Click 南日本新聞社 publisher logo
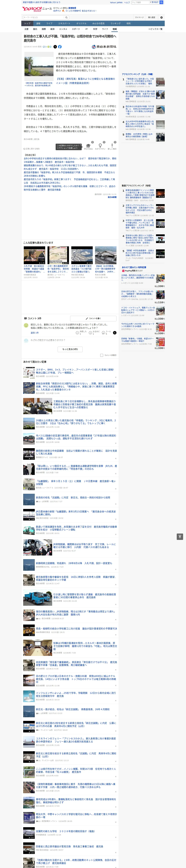 pos(104,47)
